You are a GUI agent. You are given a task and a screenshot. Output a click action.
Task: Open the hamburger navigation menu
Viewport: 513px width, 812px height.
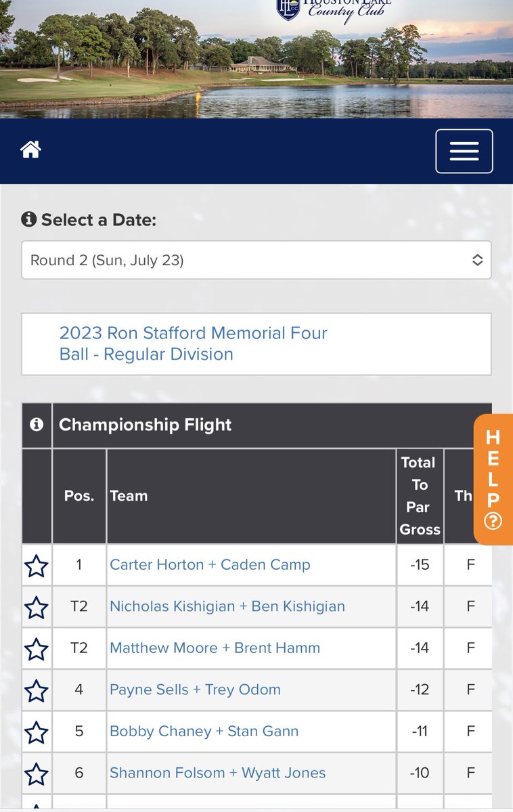tap(464, 151)
